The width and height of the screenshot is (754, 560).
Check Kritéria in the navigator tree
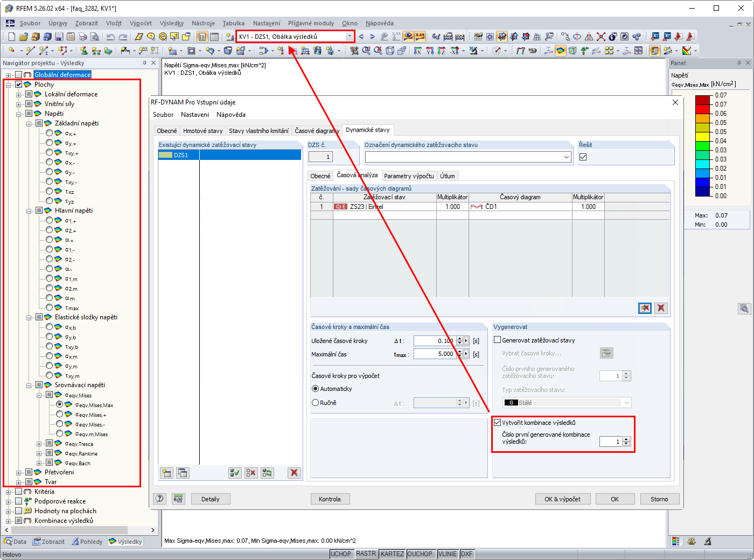click(19, 492)
